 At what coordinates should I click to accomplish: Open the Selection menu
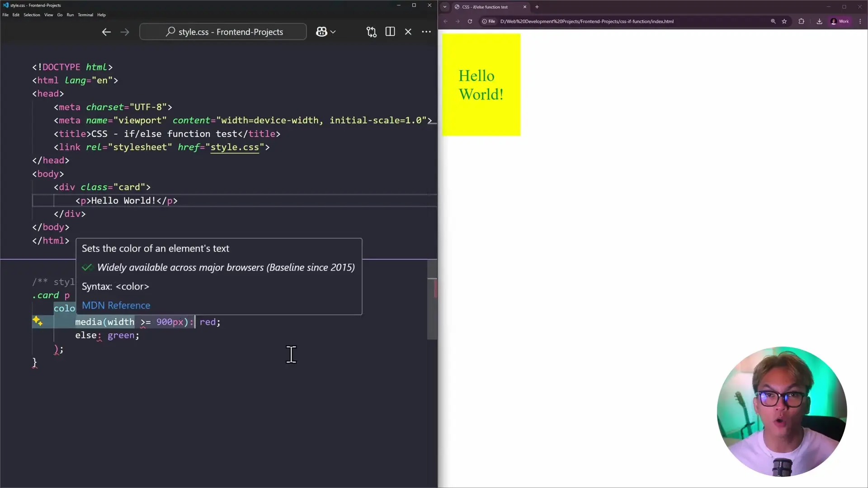(x=32, y=15)
